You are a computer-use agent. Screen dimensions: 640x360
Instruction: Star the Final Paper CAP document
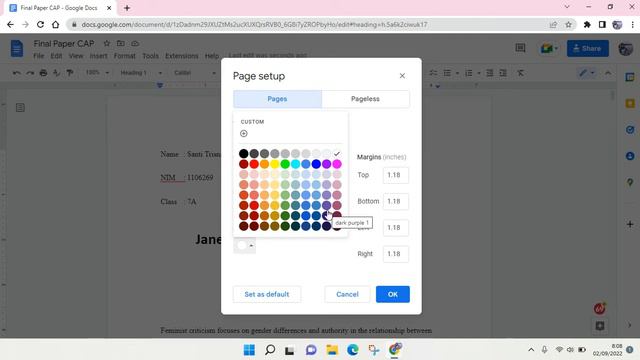pyautogui.click(x=107, y=43)
